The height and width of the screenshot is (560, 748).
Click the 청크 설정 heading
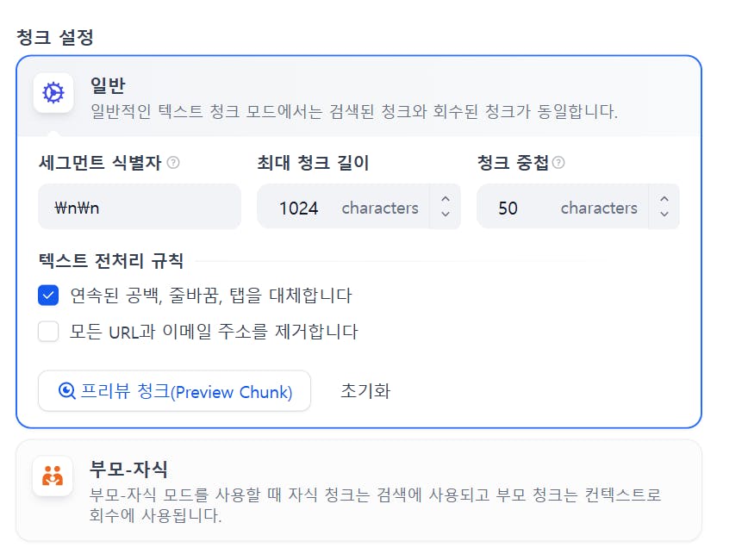pyautogui.click(x=55, y=37)
